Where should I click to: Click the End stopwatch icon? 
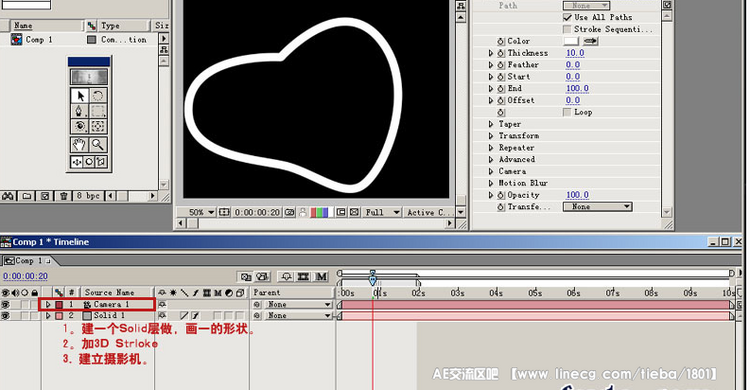[x=501, y=89]
